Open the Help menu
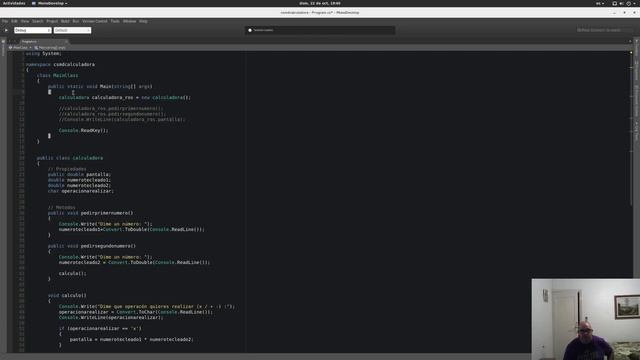Screen dimensions: 640x360 tap(143, 21)
